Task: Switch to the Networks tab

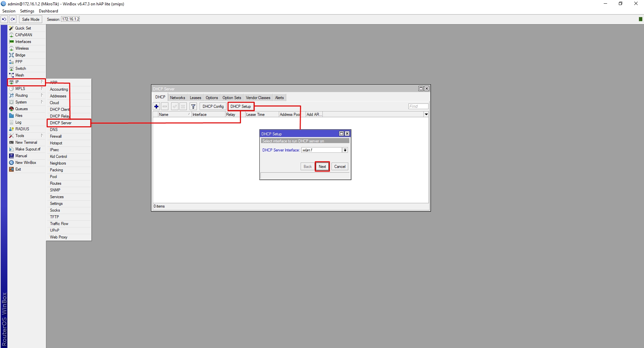Action: tap(178, 98)
